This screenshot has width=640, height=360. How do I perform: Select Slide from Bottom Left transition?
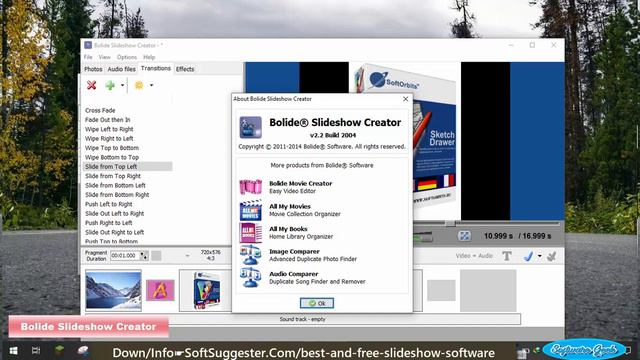tap(115, 185)
